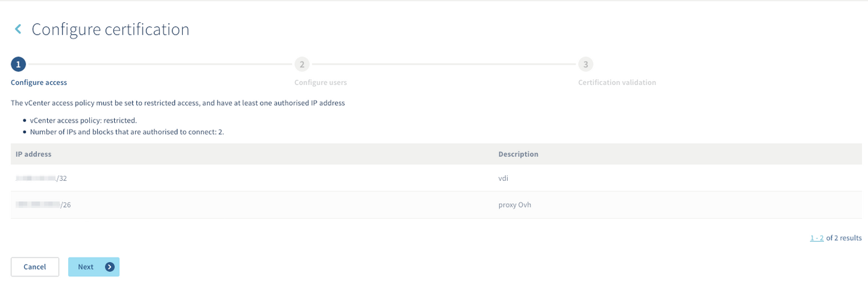Click the proxy Ovh description cell
The height and width of the screenshot is (288, 868).
click(x=515, y=205)
